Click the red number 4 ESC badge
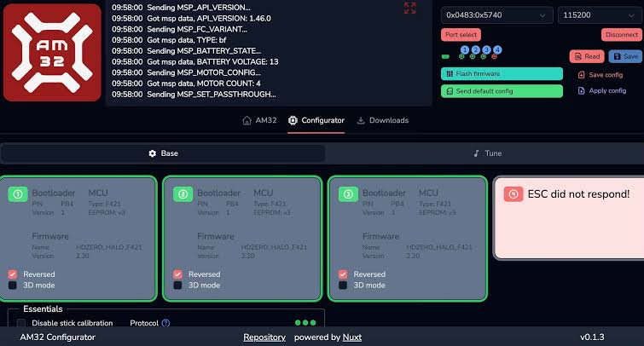644x346 pixels. [x=513, y=194]
